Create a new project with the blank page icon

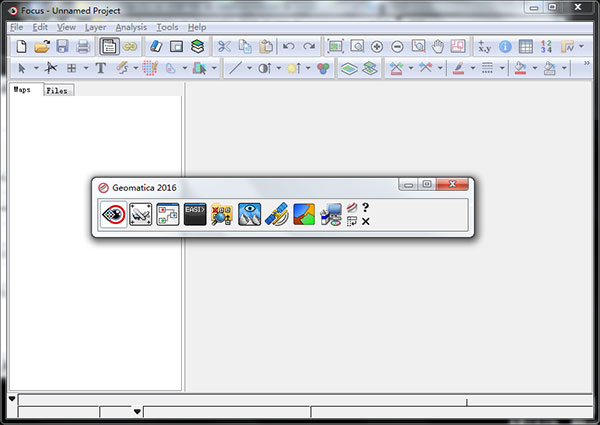pyautogui.click(x=21, y=47)
